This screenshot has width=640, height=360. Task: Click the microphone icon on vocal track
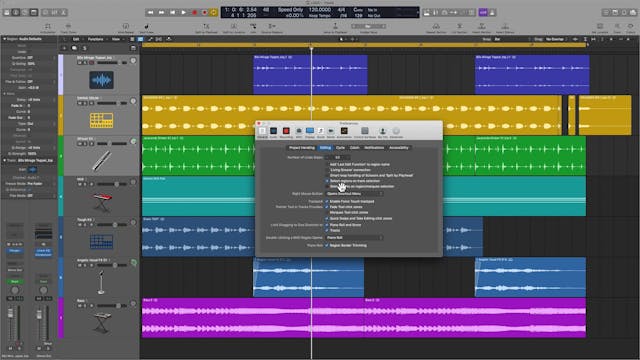(101, 282)
